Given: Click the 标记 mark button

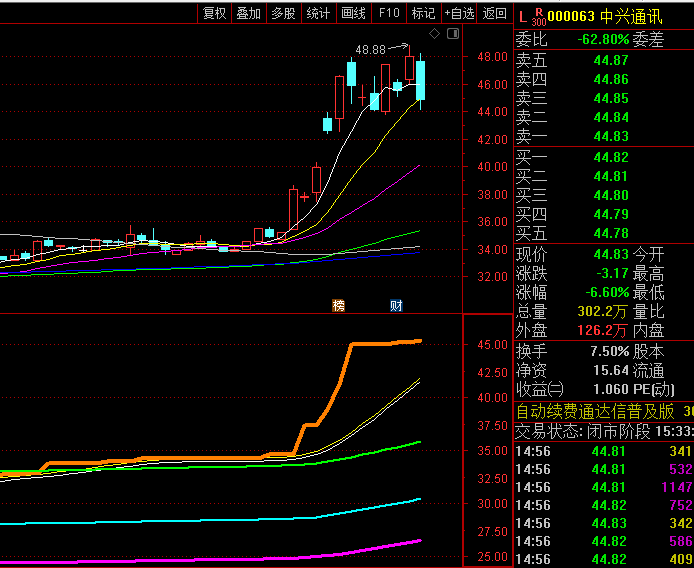Looking at the screenshot, I should coord(423,13).
